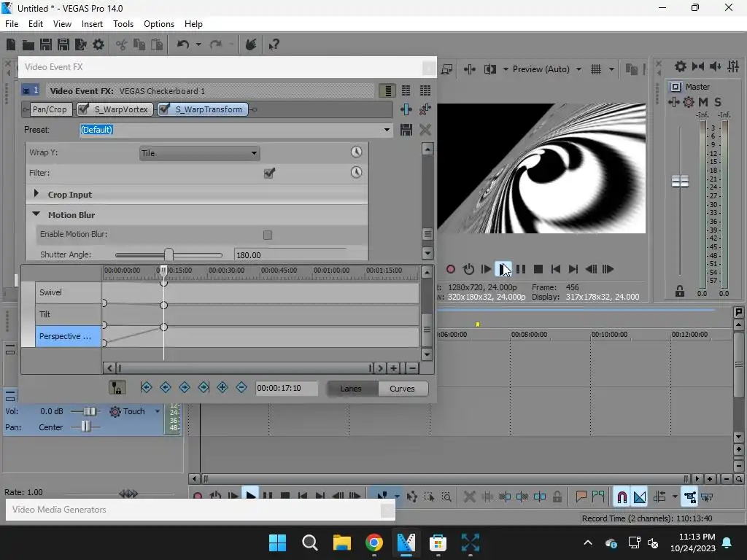Lock the Master fader channels
Viewport: 747px width, 560px height.
pos(680,292)
